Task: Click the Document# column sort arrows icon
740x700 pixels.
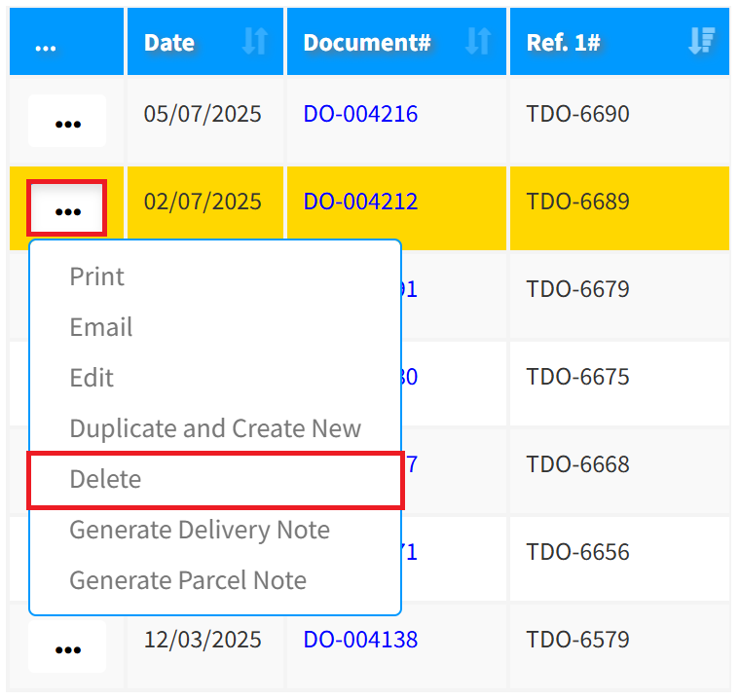Action: 477,42
